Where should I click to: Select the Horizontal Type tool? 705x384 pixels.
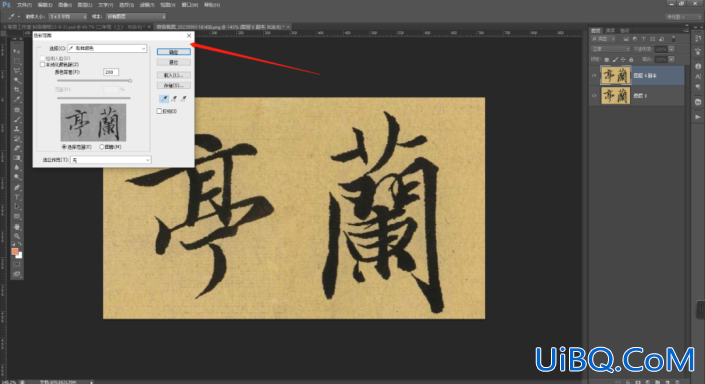pyautogui.click(x=17, y=197)
